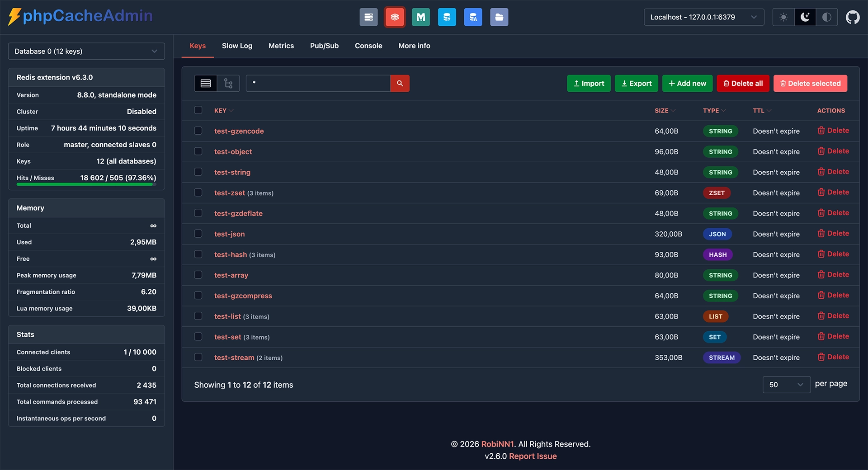Switch to the Slow Log tab
The width and height of the screenshot is (868, 470).
pos(237,46)
